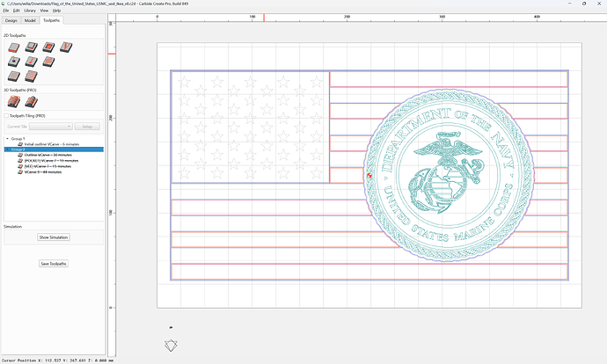Open the Edit menu
Viewport: 607px width, 364px height.
[x=16, y=11]
